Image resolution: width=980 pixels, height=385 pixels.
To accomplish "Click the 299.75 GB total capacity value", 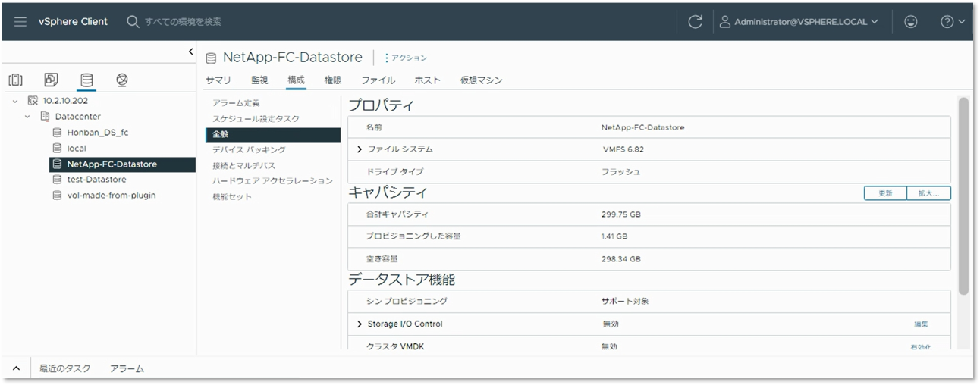I will pos(620,214).
